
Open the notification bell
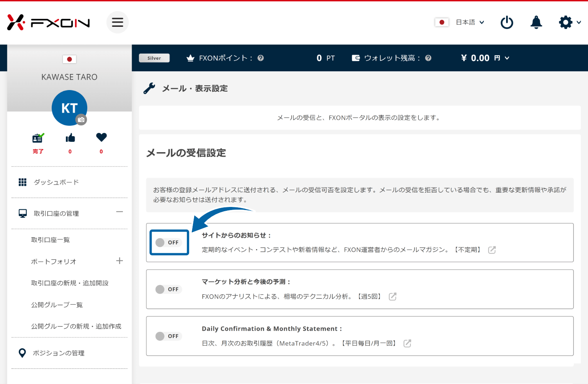tap(536, 22)
